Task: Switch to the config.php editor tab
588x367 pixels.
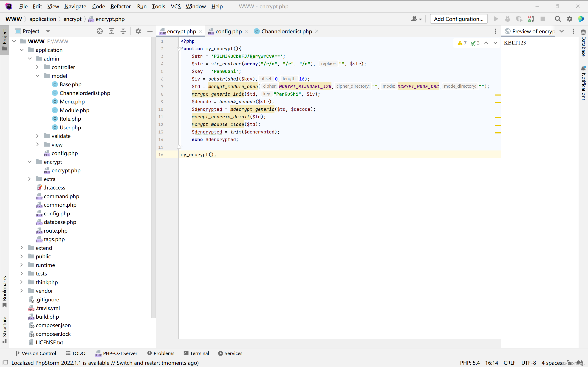Action: [228, 31]
